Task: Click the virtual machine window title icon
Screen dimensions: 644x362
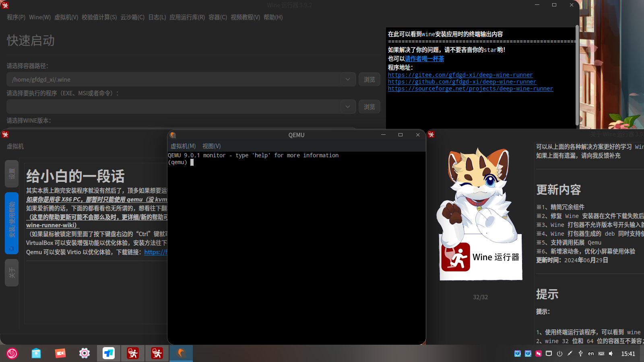Action: coord(5,134)
